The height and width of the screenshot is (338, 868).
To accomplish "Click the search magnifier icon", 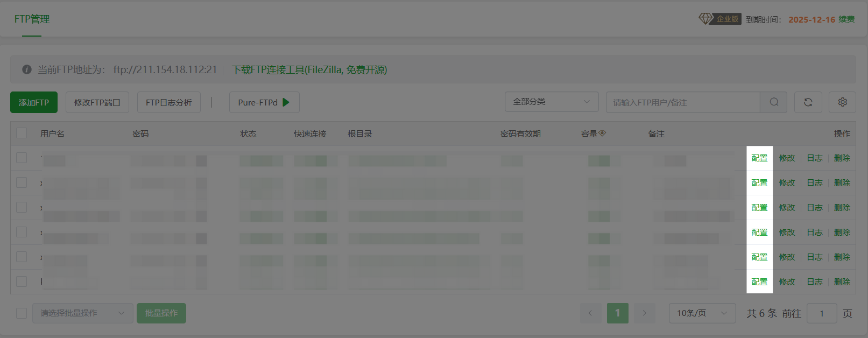I will coord(774,102).
